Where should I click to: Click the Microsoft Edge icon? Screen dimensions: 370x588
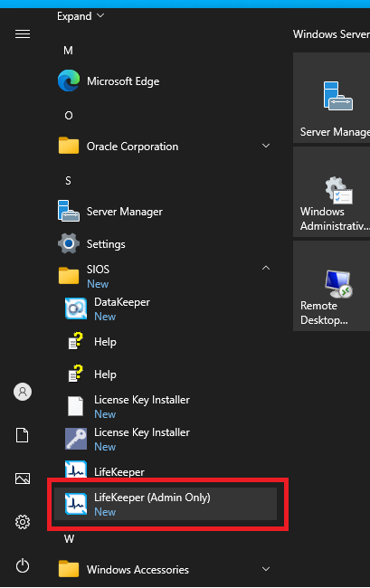69,81
